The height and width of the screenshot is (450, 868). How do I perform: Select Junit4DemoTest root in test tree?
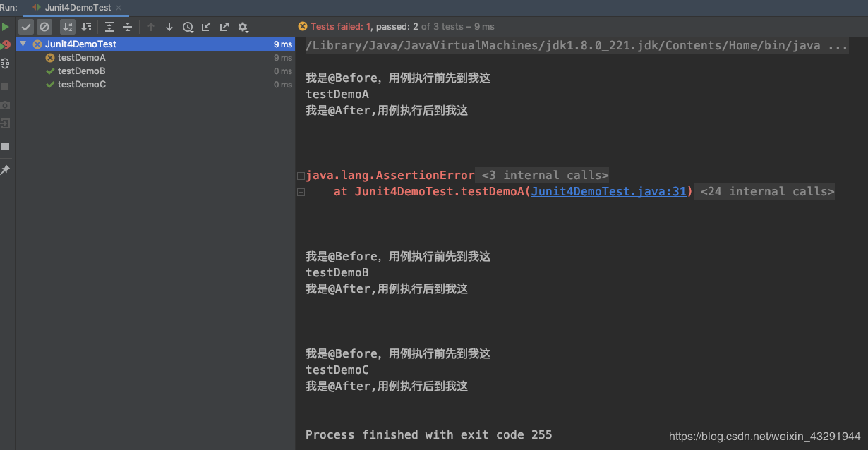coord(155,44)
